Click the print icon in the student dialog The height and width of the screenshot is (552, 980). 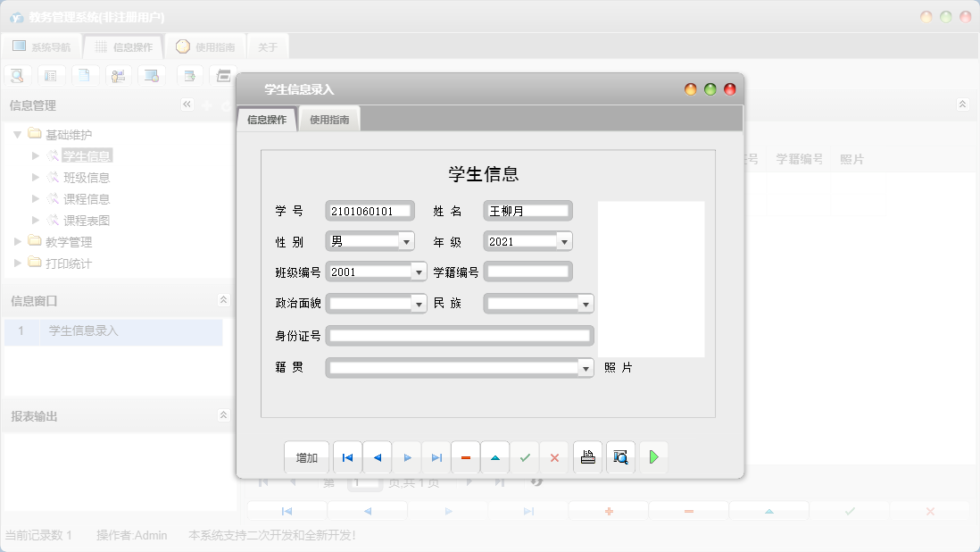pyautogui.click(x=586, y=456)
